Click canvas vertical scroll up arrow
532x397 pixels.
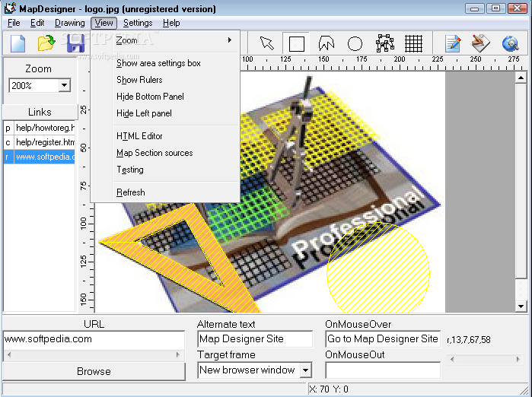tap(521, 78)
